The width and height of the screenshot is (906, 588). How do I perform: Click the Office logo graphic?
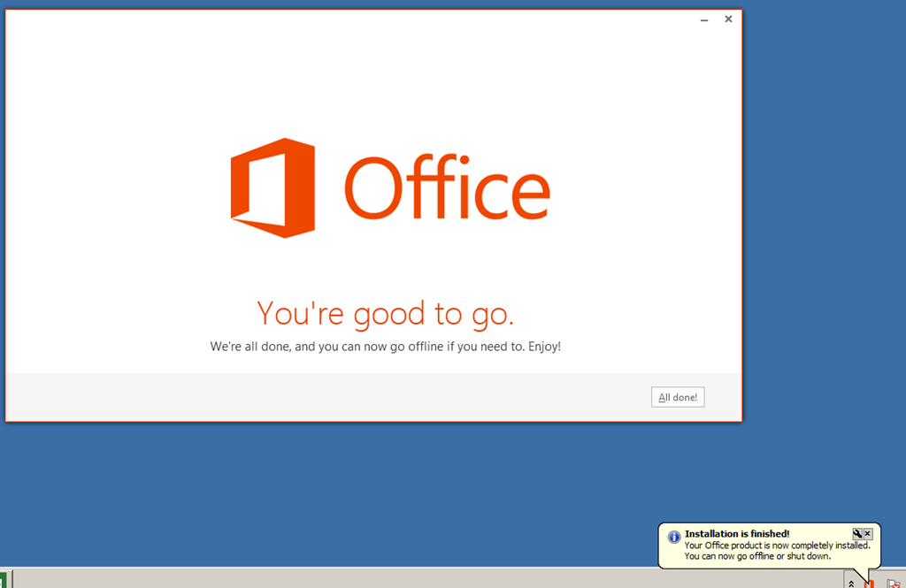point(273,187)
